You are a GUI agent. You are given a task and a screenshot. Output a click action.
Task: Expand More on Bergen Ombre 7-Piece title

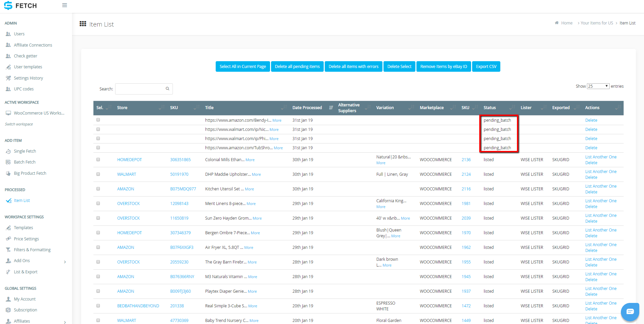(255, 233)
